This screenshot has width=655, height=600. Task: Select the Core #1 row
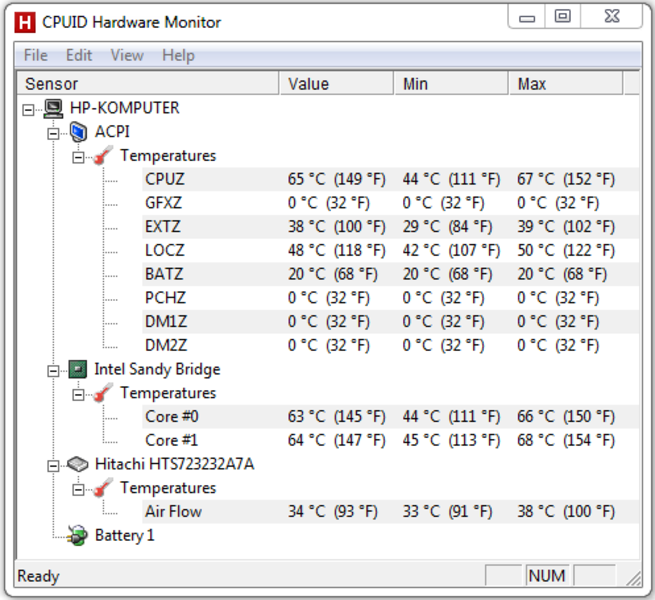point(390,440)
